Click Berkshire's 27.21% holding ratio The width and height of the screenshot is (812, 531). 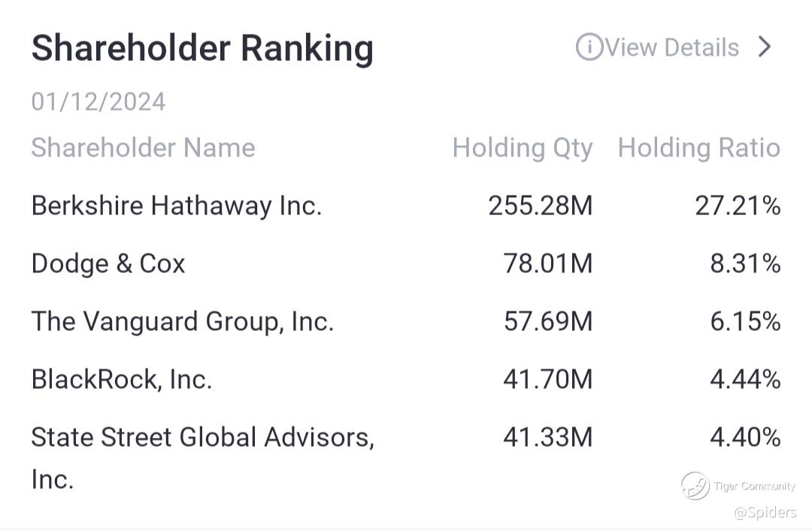tap(738, 205)
